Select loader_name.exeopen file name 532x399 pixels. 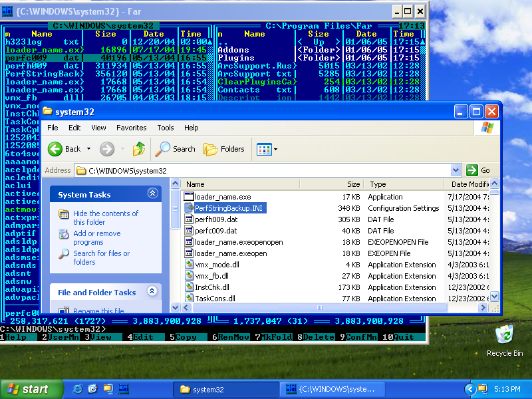pyautogui.click(x=231, y=253)
